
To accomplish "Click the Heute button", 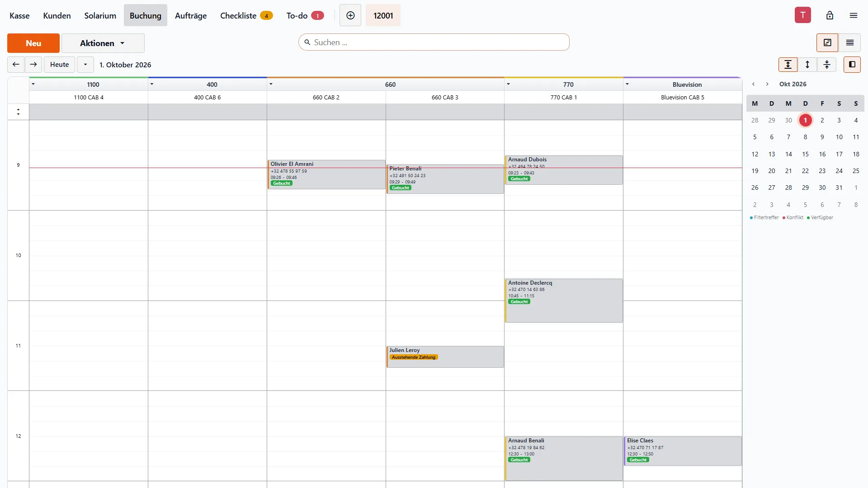I will point(59,65).
